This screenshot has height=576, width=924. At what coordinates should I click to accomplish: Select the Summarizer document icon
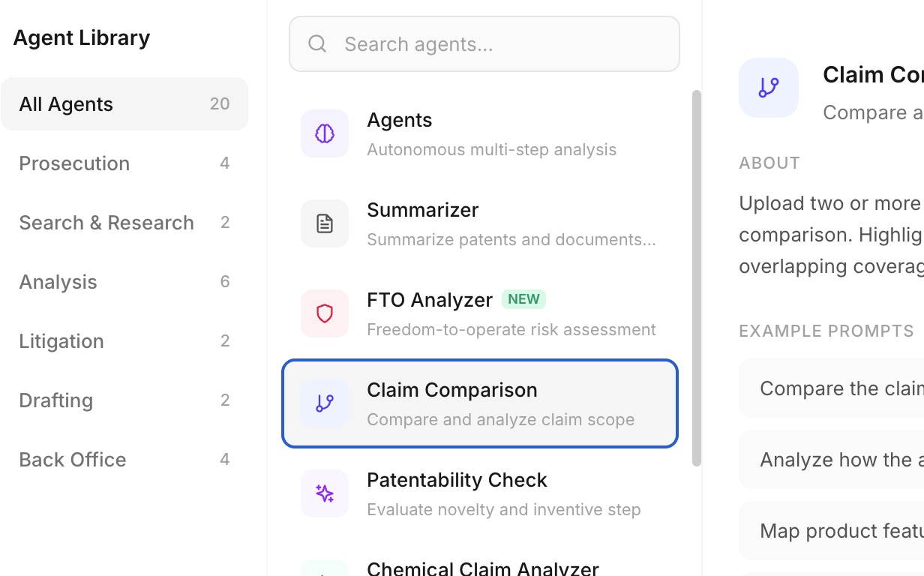point(325,223)
